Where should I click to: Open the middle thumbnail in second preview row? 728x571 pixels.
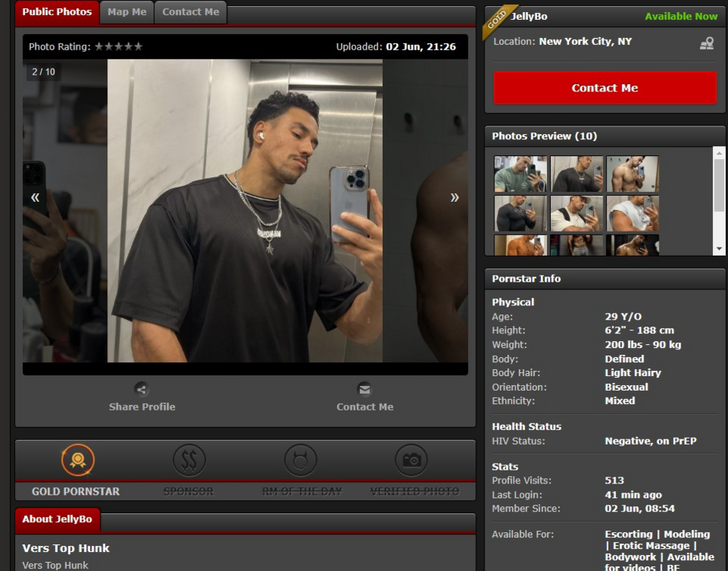[577, 213]
